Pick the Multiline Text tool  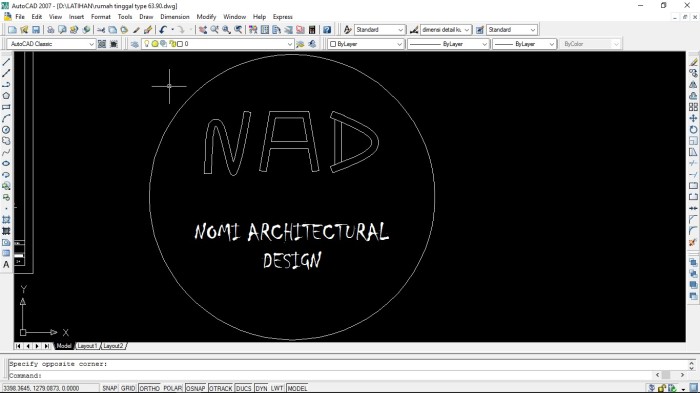(x=6, y=265)
